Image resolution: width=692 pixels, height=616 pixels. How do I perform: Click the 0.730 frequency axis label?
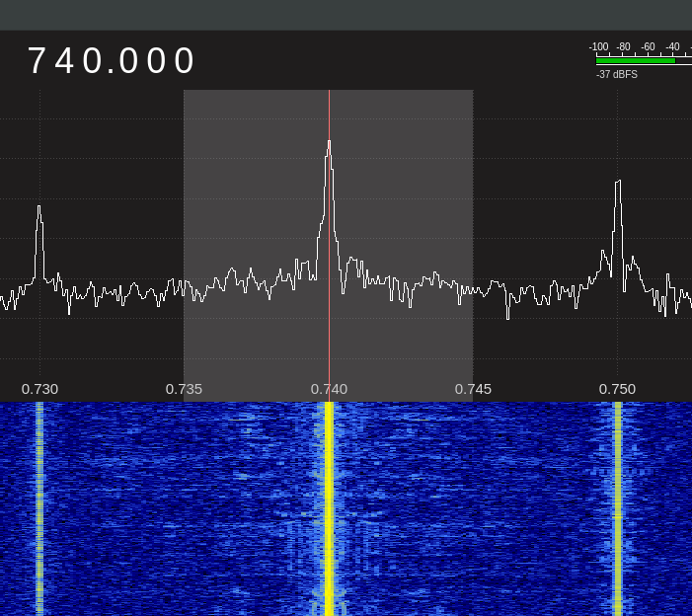coord(39,389)
